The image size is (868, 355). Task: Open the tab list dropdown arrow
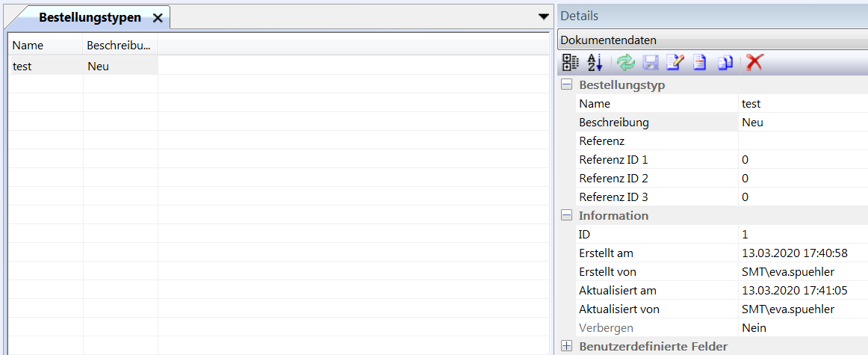coord(543,16)
